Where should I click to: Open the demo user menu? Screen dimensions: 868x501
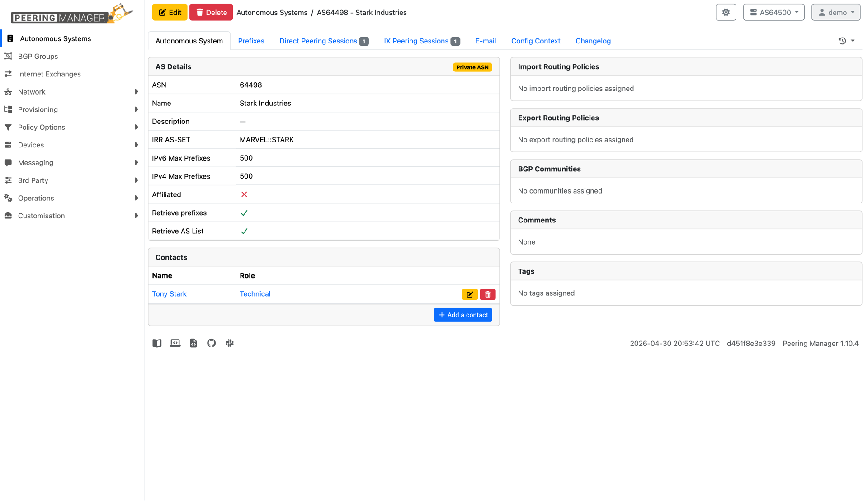point(836,13)
